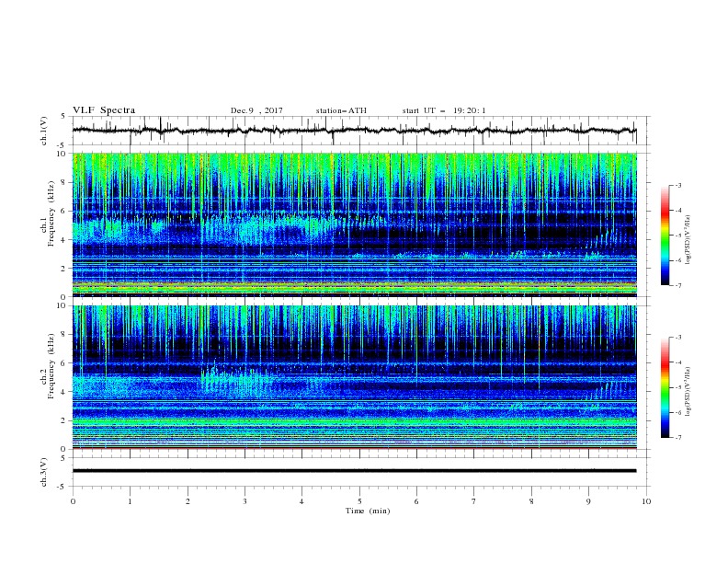728x563 pixels.
Task: Click the ch.3 flat black trace
Action: 354,471
